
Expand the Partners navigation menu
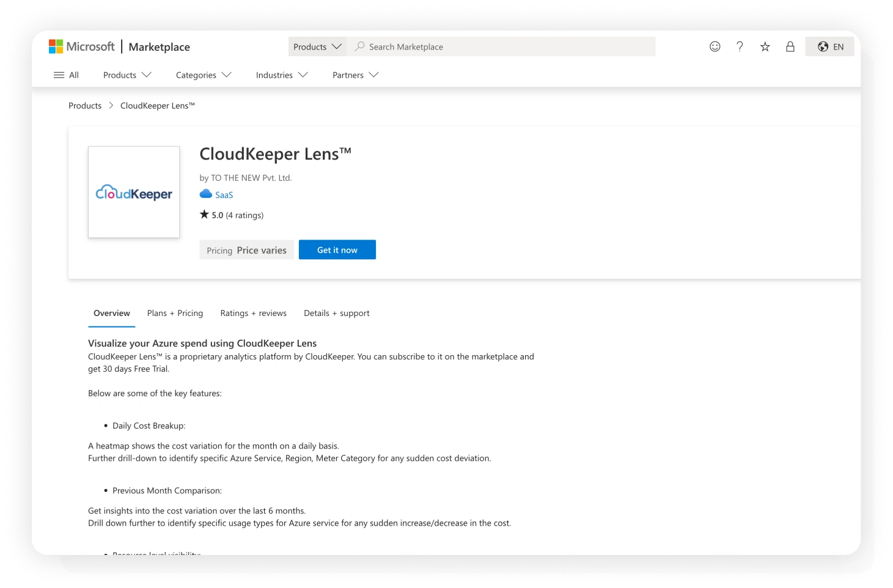(356, 75)
